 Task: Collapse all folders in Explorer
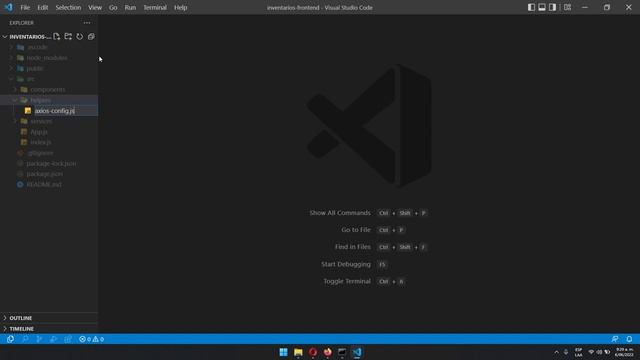point(91,37)
